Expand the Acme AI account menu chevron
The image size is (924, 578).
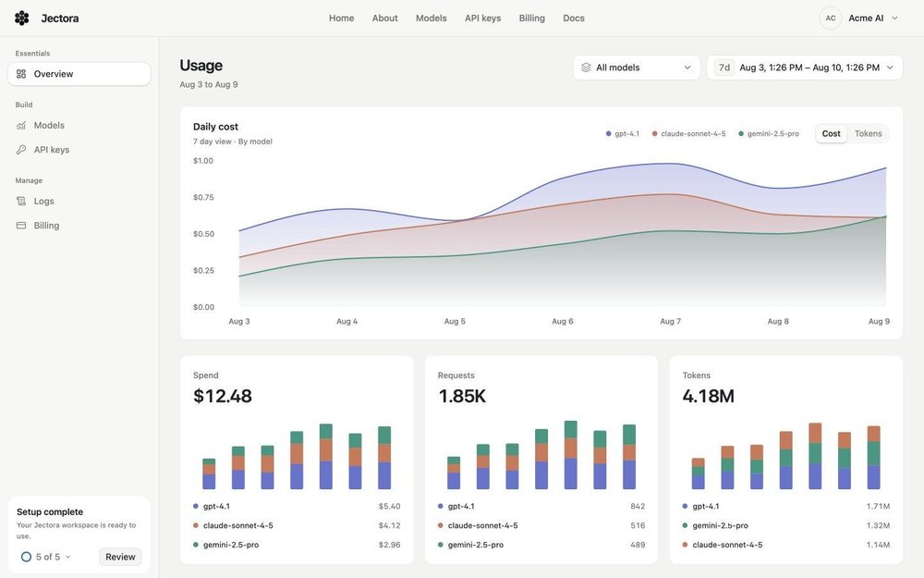click(x=894, y=18)
